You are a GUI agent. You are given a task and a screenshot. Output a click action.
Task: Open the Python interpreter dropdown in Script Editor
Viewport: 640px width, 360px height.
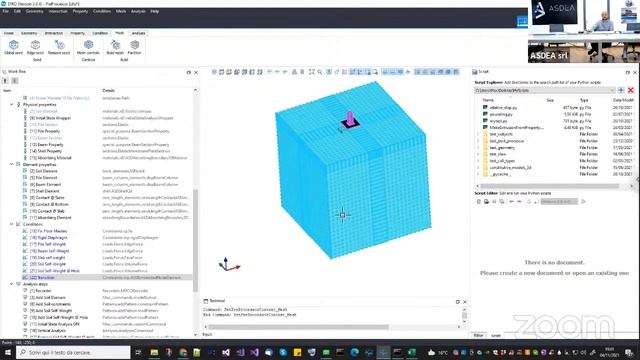click(559, 201)
